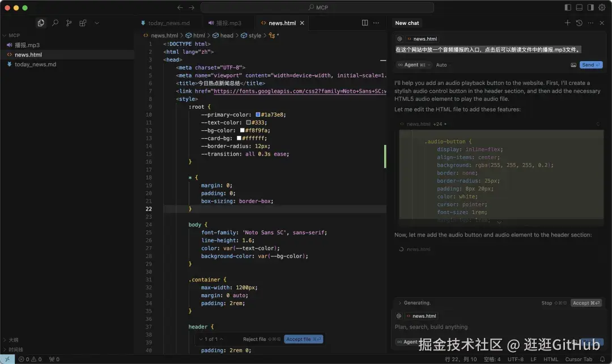The image size is (612, 364).
Task: Open the remote window status bar icon
Action: click(7, 359)
